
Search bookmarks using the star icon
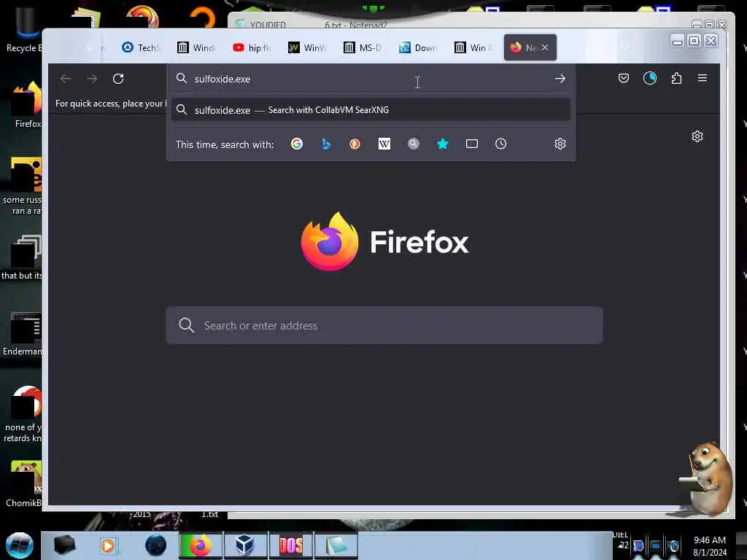click(x=443, y=144)
